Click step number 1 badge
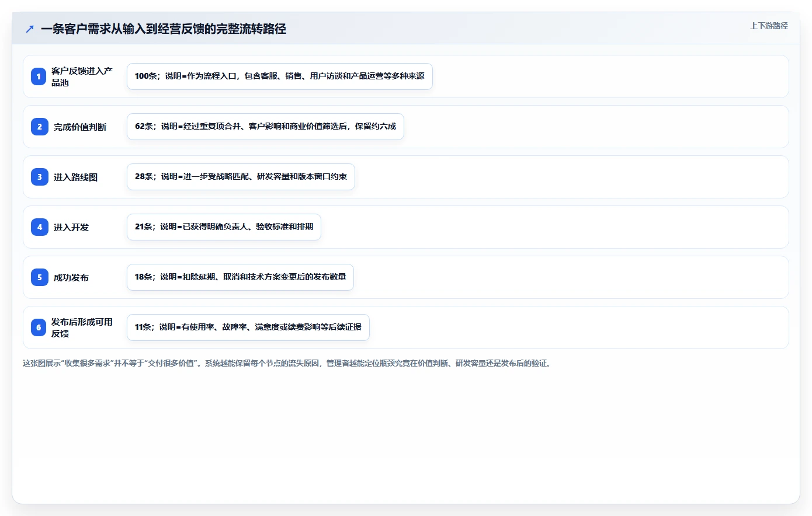This screenshot has width=812, height=516. pos(39,76)
